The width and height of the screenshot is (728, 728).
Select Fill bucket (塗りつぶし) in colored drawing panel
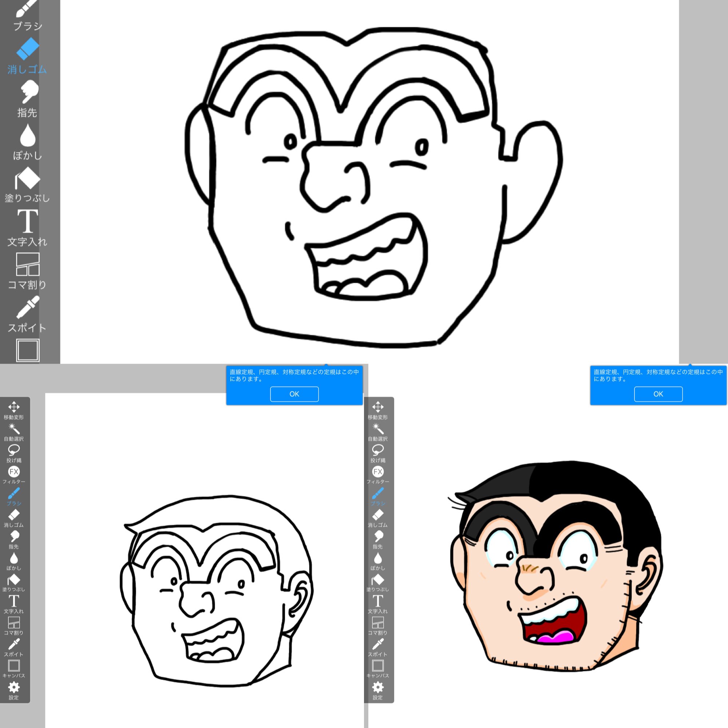(378, 582)
